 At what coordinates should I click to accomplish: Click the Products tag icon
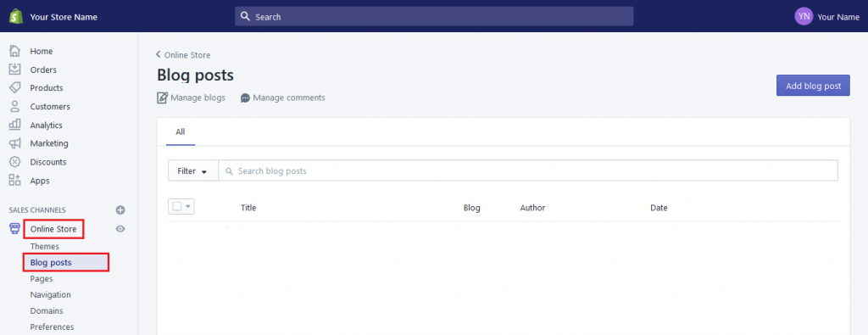tap(15, 87)
